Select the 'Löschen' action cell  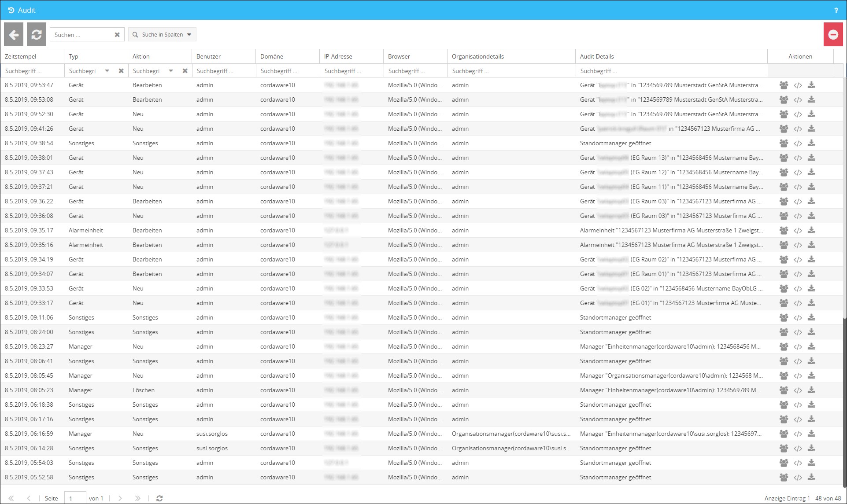tap(144, 390)
